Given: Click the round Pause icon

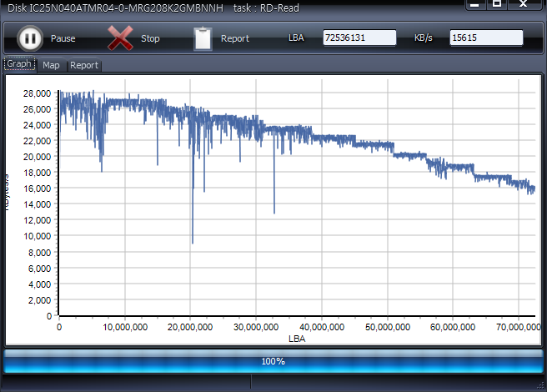Looking at the screenshot, I should (30, 38).
